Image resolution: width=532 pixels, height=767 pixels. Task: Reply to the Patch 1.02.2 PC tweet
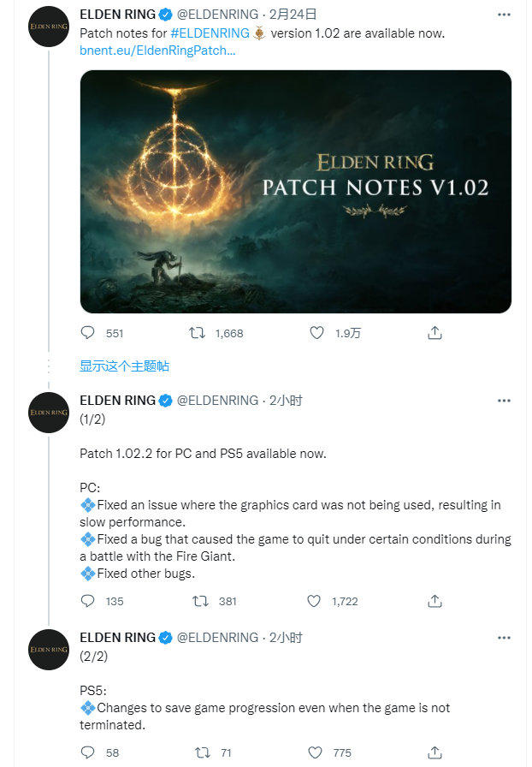click(88, 601)
